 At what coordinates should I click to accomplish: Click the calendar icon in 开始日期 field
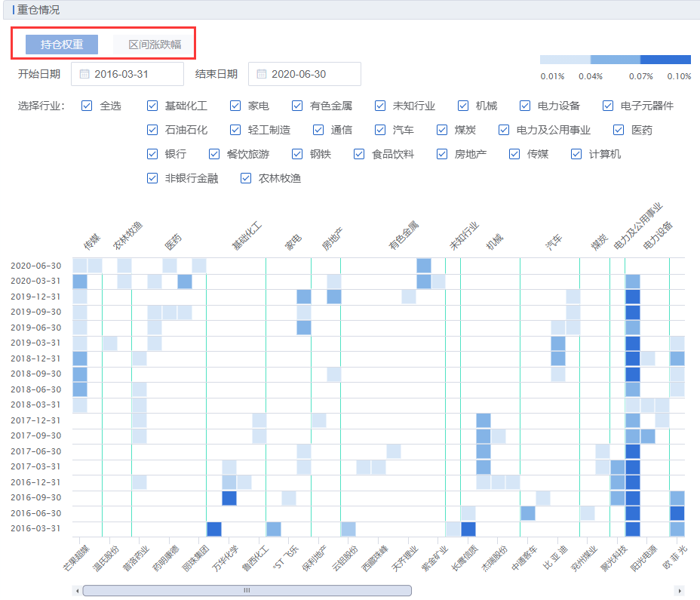84,74
